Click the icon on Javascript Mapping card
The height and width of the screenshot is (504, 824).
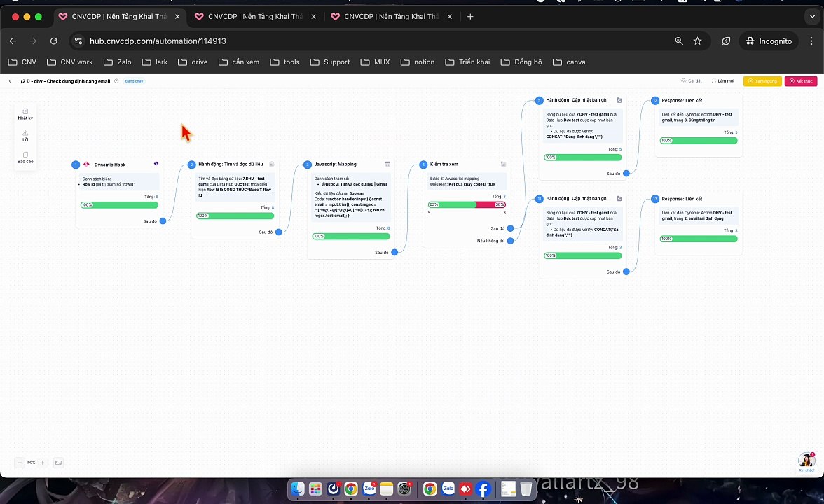387,164
